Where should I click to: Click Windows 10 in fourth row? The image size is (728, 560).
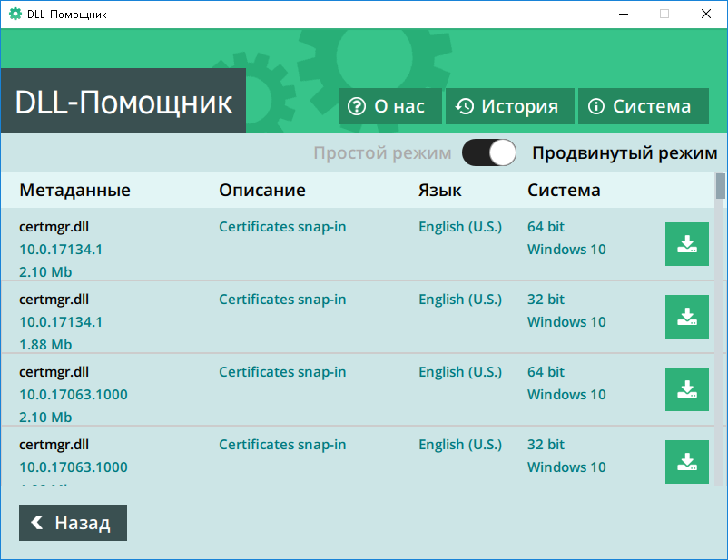tap(566, 467)
